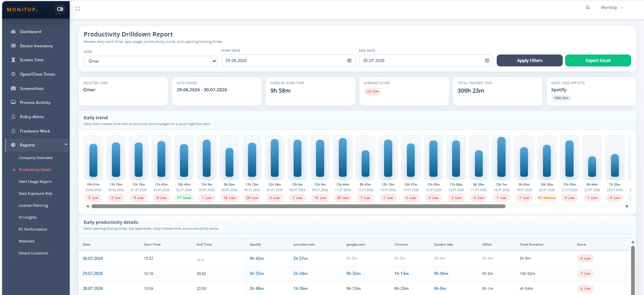Image resolution: width=644 pixels, height=295 pixels.
Task: Click the 20.07.2026 bar with 45 Medium
Action: pos(547,160)
